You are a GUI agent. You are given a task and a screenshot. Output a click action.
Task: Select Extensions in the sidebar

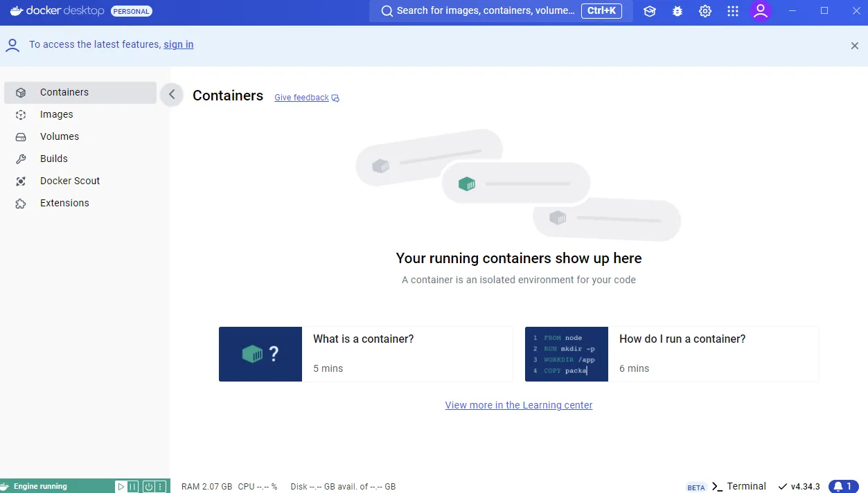click(80, 203)
